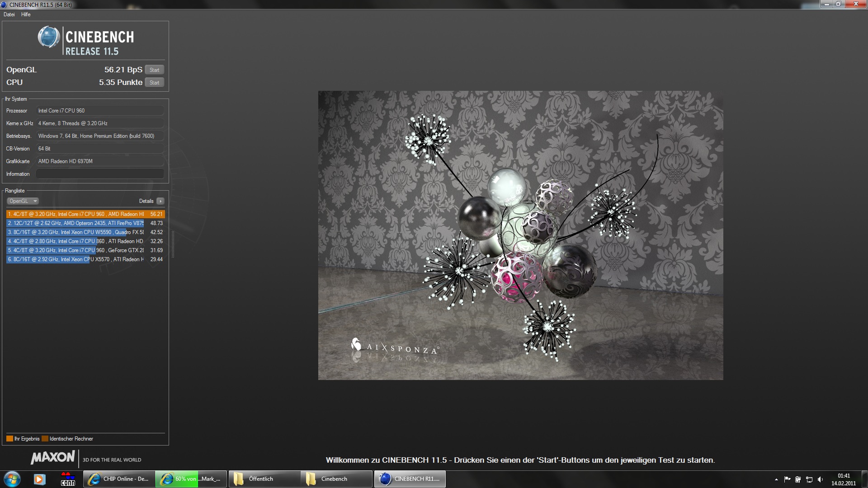
Task: Open the Öffentlich folder taskbar window
Action: pyautogui.click(x=264, y=479)
